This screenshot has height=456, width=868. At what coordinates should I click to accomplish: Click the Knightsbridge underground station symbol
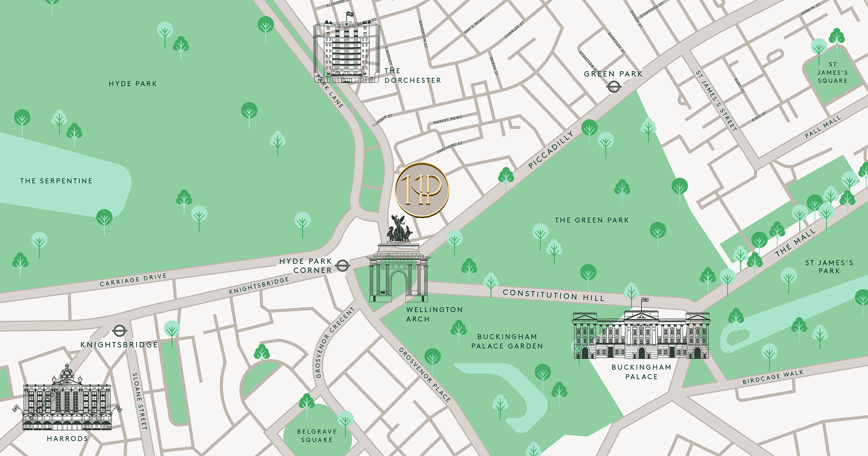119,331
